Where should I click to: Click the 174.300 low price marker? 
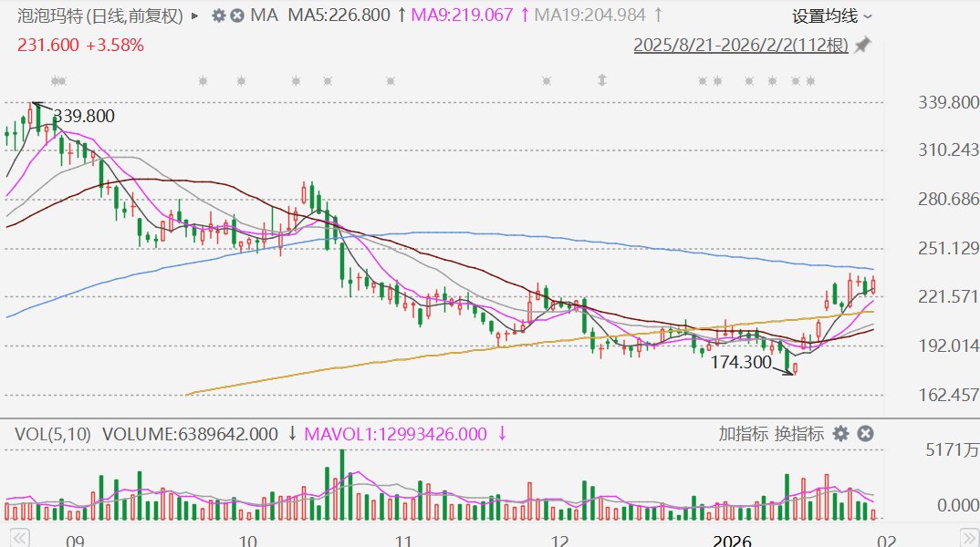(x=741, y=362)
